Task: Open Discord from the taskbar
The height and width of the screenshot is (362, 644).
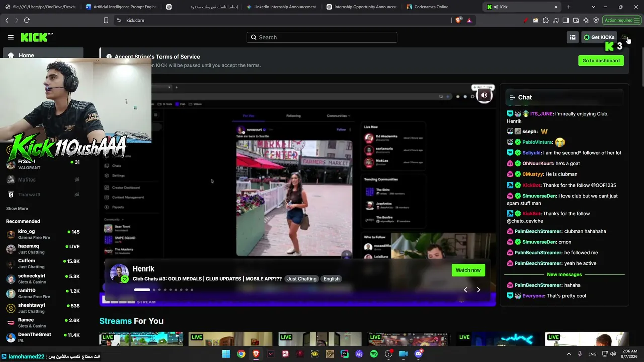Action: pos(418,354)
